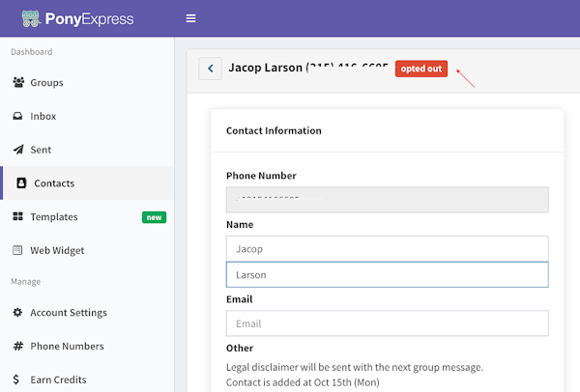580x392 pixels.
Task: Click the Phone Numbers hash icon
Action: coord(18,347)
